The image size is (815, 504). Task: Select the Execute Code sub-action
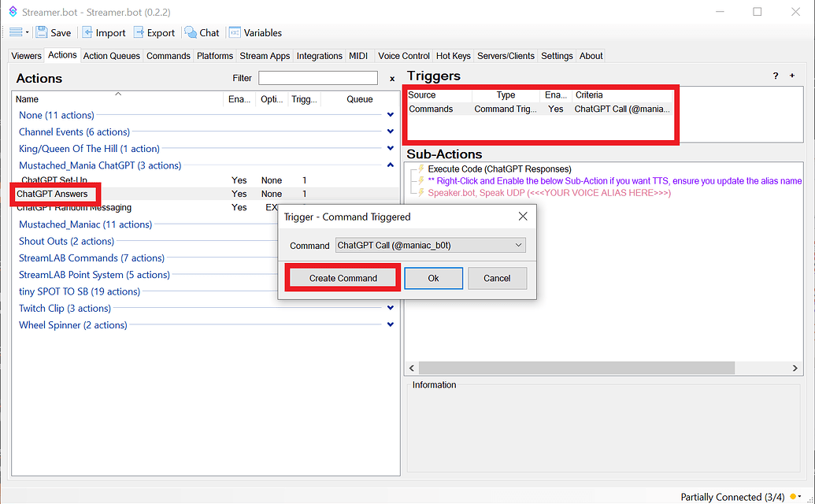pyautogui.click(x=499, y=169)
